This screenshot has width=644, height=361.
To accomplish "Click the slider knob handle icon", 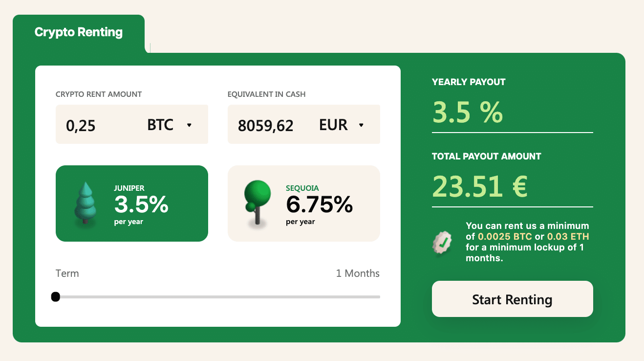I will coord(56,296).
